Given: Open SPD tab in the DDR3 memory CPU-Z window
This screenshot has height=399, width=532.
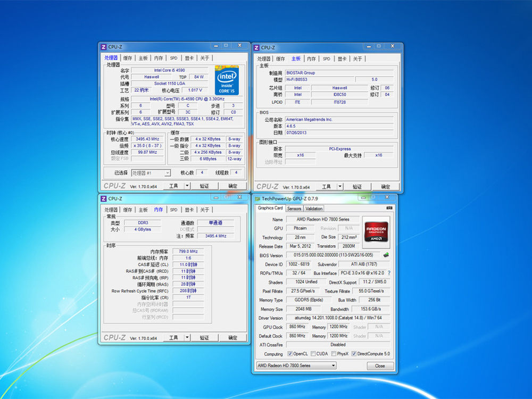Looking at the screenshot, I should pos(174,210).
